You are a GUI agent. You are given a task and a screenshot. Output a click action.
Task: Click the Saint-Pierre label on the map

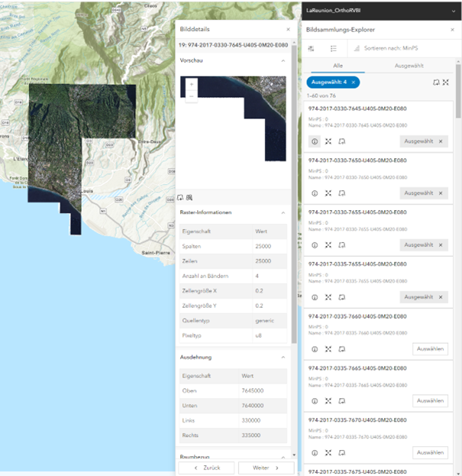point(156,253)
